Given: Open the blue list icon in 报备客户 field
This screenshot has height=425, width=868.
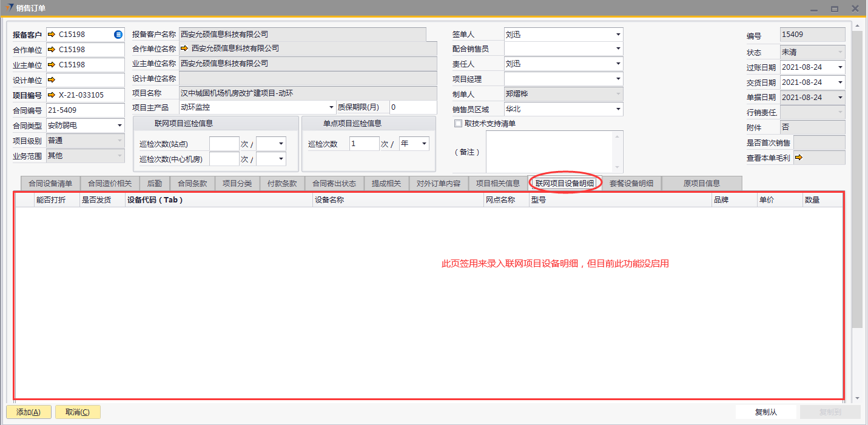Looking at the screenshot, I should (118, 35).
